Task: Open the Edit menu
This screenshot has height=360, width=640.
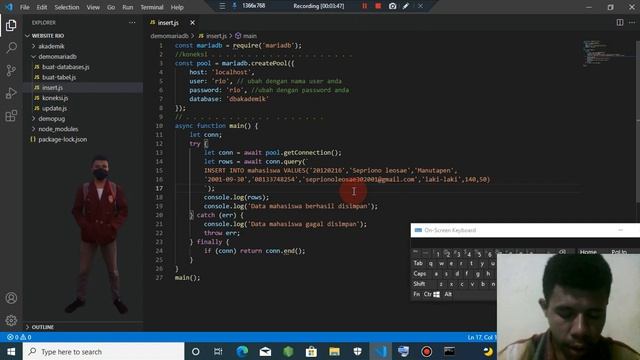Action: [x=42, y=7]
